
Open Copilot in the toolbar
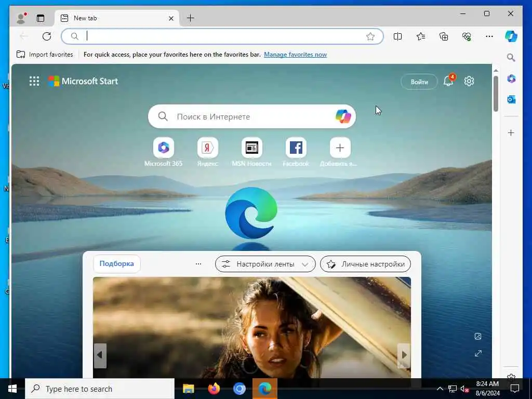(511, 36)
